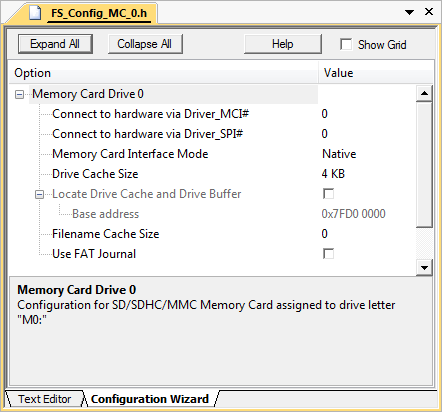Click the Collapse All button
The height and width of the screenshot is (412, 442).
145,44
